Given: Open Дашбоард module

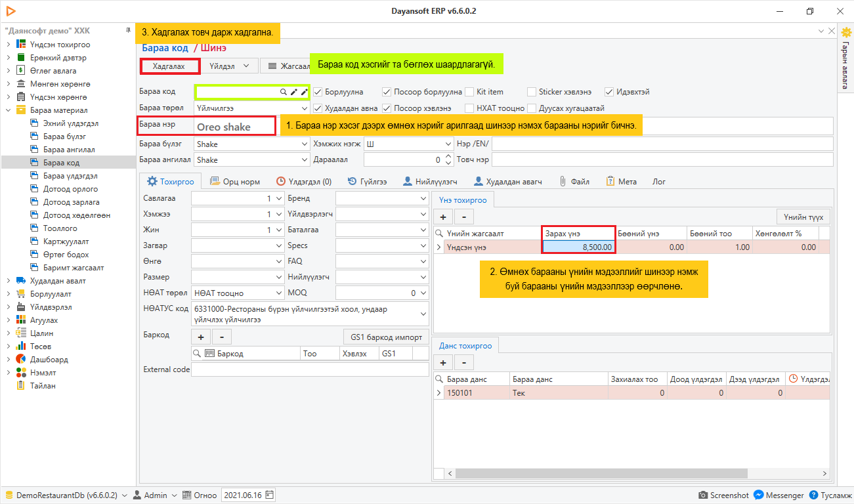Looking at the screenshot, I should pos(49,360).
